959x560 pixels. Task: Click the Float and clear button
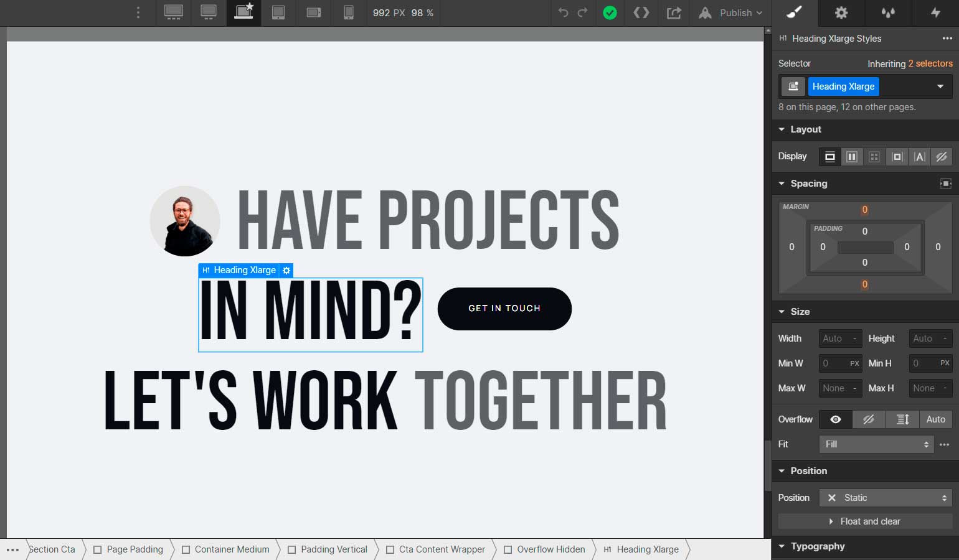pyautogui.click(x=864, y=521)
